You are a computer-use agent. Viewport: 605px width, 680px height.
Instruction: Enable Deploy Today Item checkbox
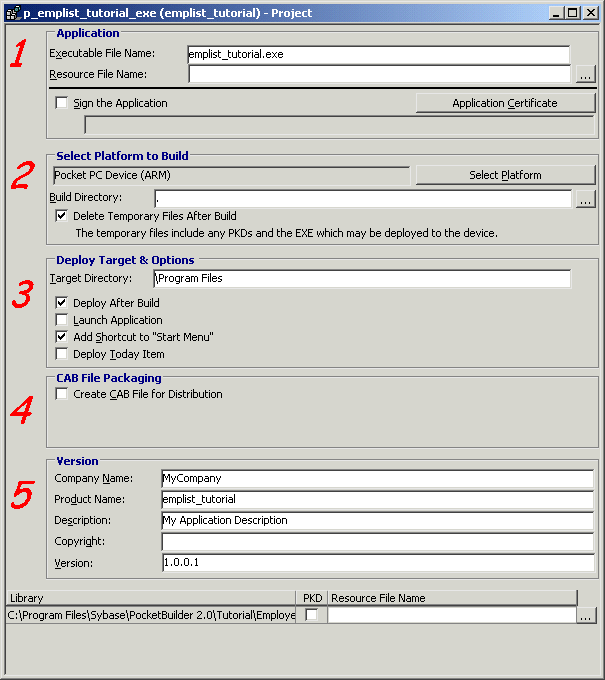click(x=62, y=354)
